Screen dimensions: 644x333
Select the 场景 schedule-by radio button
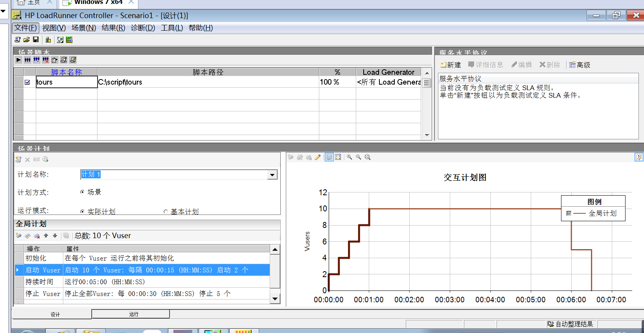coord(82,192)
